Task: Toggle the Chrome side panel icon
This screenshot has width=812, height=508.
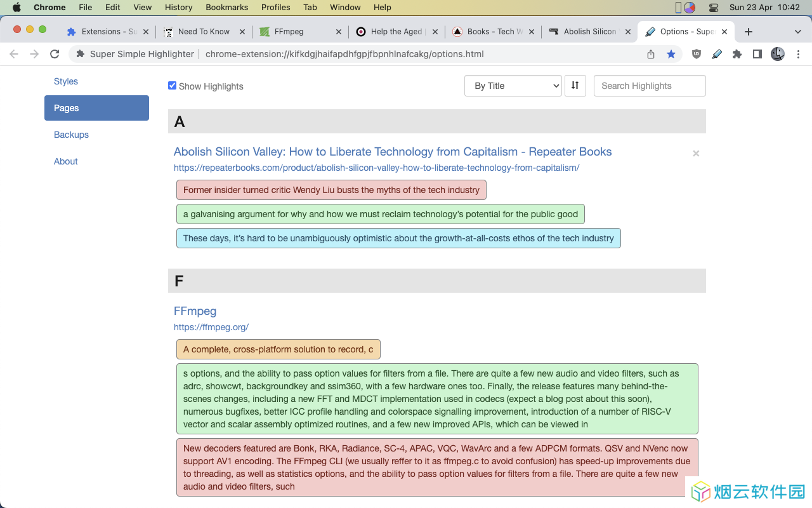Action: pos(757,54)
